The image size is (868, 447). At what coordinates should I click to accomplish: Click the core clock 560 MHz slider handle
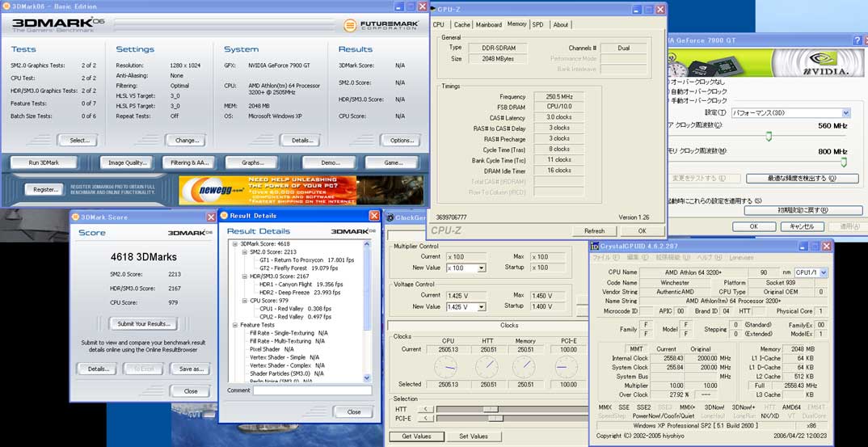coord(769,137)
